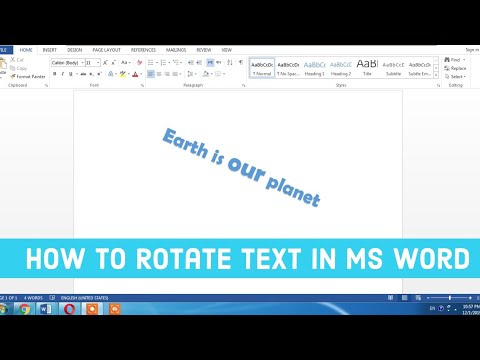The height and width of the screenshot is (360, 480).
Task: Open the font name dropdown
Action: tap(82, 63)
